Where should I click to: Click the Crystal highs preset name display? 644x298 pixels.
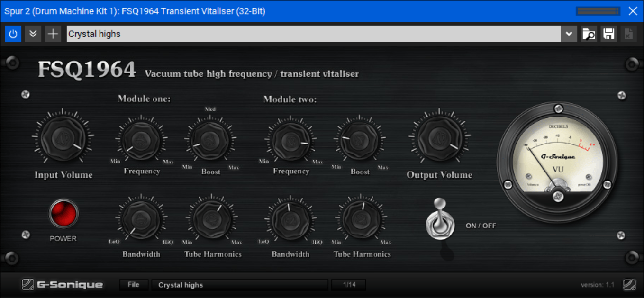(239, 285)
